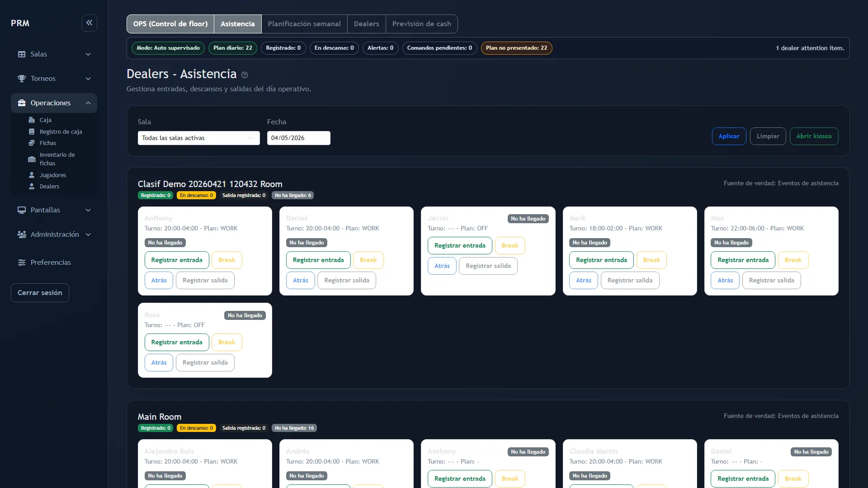The width and height of the screenshot is (868, 488).
Task: Open Caja via its cash register icon
Action: [32, 120]
